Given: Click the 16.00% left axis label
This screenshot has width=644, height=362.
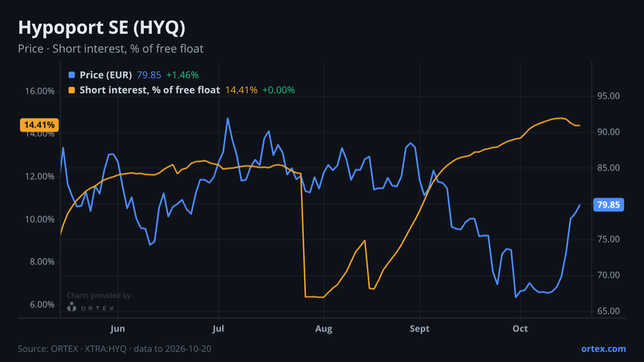Looking at the screenshot, I should click(x=40, y=91).
